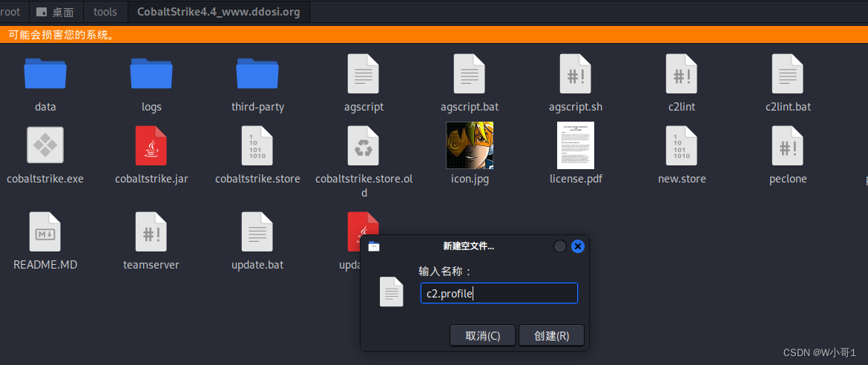
Task: Select the cobaltstrike.jar Java icon
Action: [x=151, y=145]
